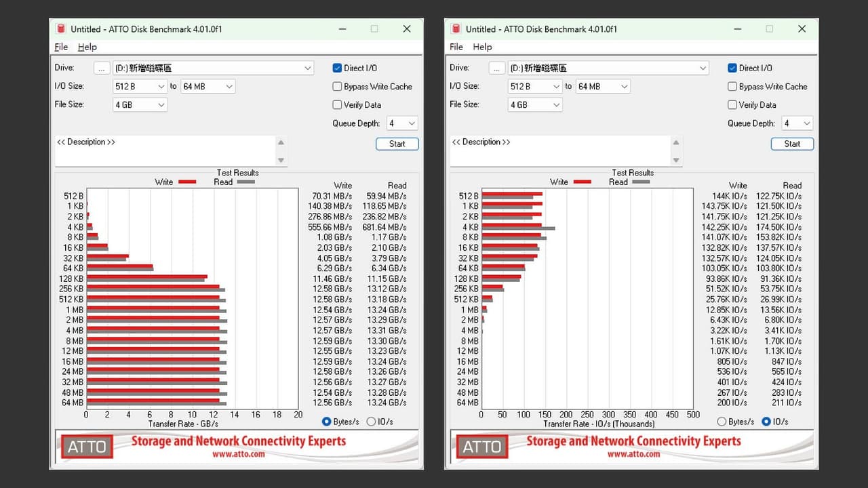Viewport: 868px width, 488px height.
Task: Click the Description text field in right window
Action: [x=561, y=150]
